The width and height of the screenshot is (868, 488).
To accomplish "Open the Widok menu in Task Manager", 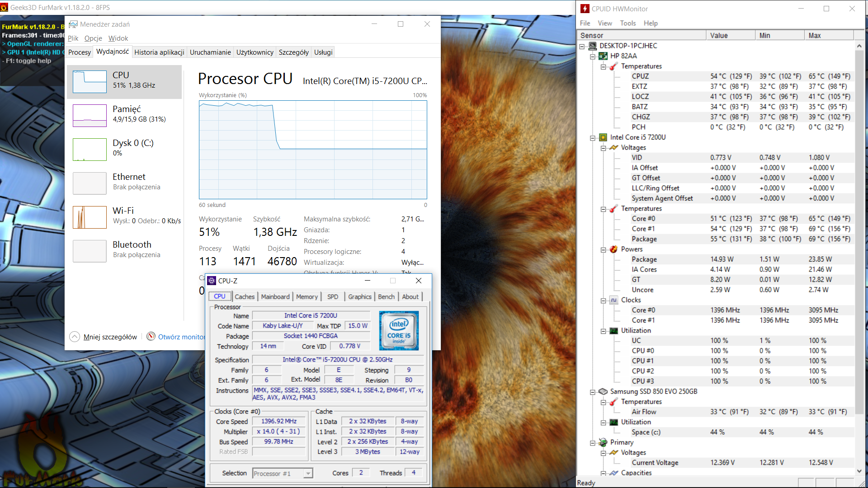I will 118,38.
